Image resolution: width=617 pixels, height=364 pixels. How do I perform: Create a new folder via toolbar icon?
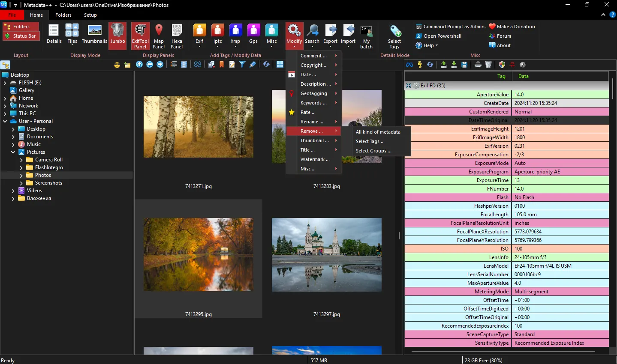pos(127,65)
